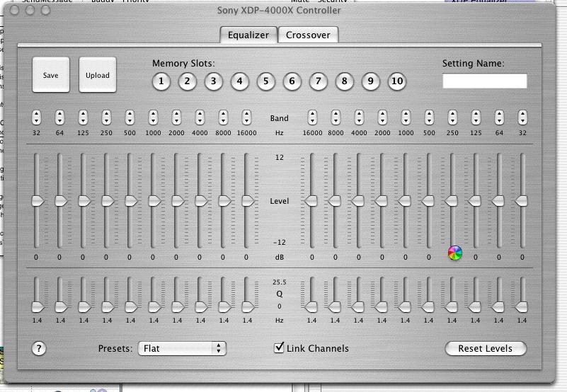Click the Save button

point(51,75)
